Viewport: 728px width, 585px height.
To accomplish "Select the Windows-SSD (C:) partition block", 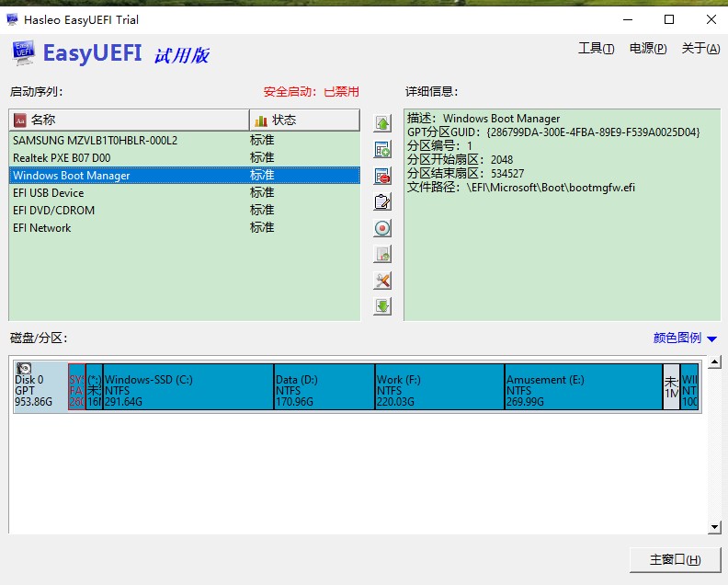I will (x=188, y=386).
